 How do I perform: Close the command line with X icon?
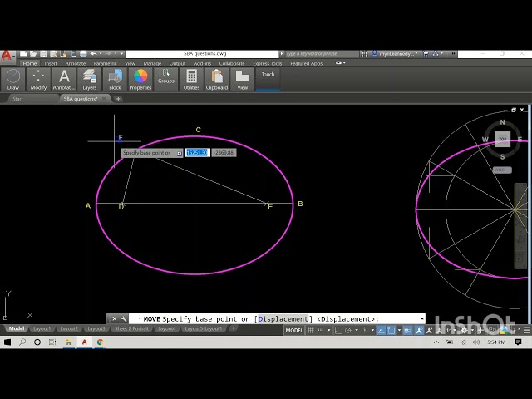[x=115, y=318]
